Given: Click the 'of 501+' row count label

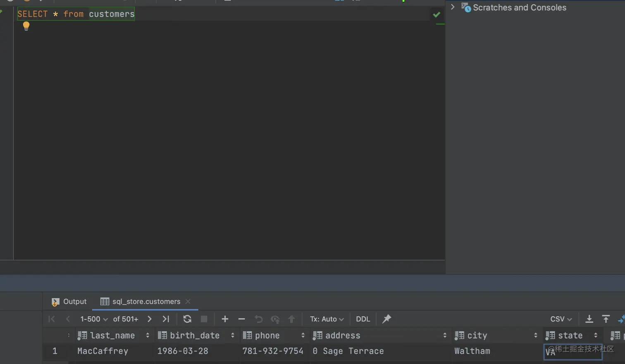Looking at the screenshot, I should (126, 319).
